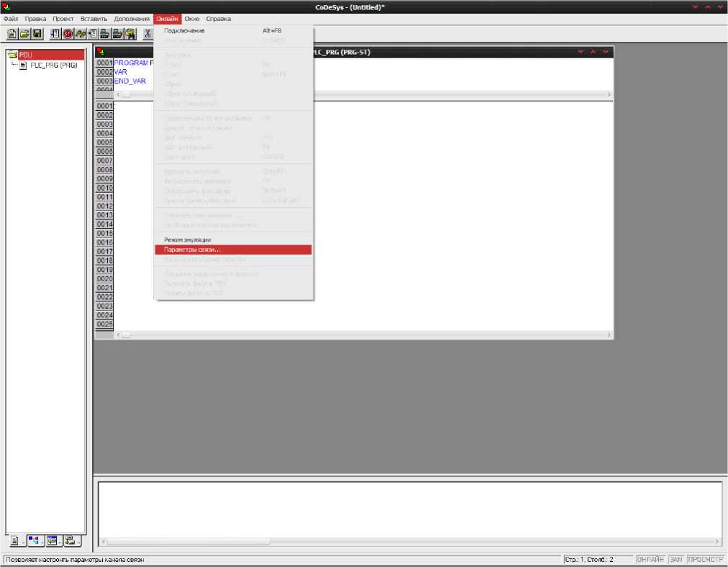Image resolution: width=728 pixels, height=567 pixels.
Task: Open the Дополнения menu
Action: point(132,19)
